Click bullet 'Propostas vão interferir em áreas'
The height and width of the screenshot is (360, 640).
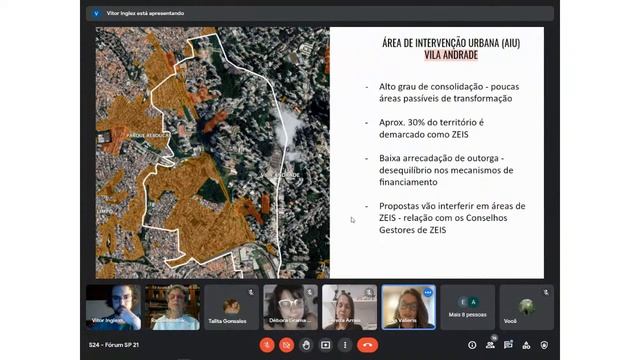point(452,218)
